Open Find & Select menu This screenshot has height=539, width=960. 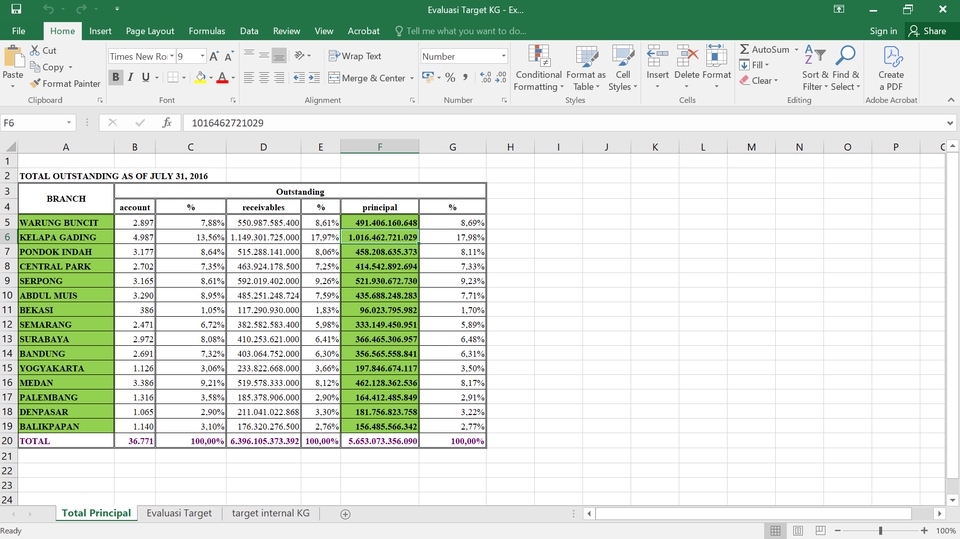[846, 68]
